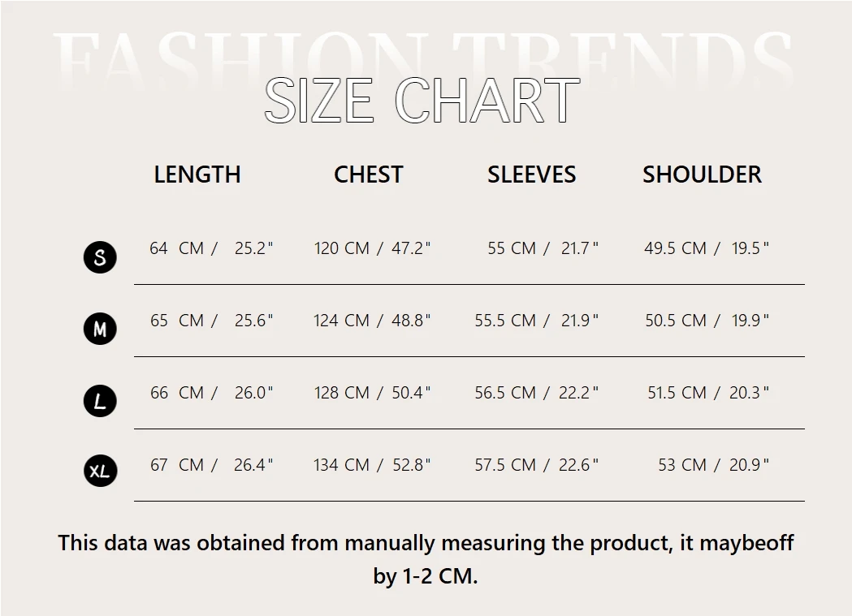The width and height of the screenshot is (852, 616).
Task: Click the 64 CM / 25.2" length value
Action: pyautogui.click(x=211, y=248)
